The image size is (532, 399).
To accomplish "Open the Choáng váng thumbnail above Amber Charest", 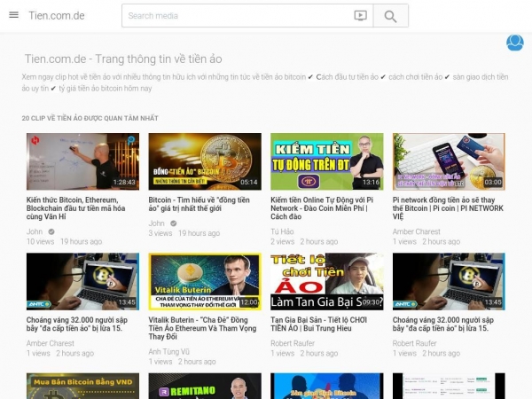I will [x=82, y=282].
